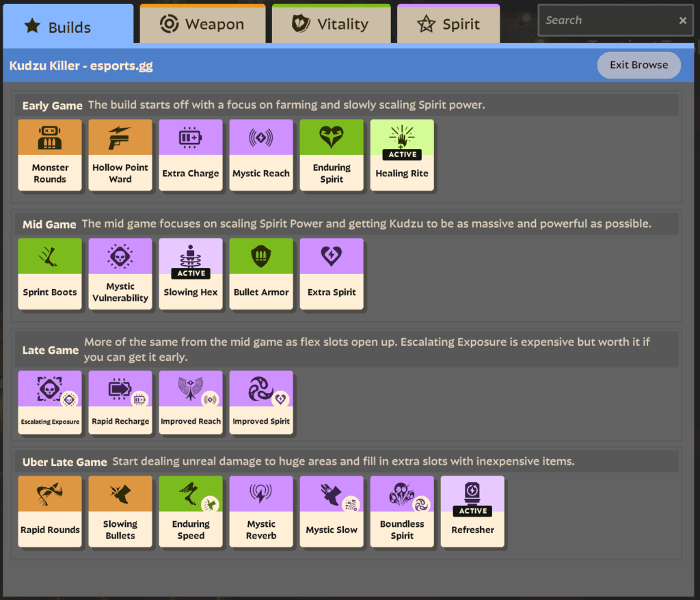Viewport: 700px width, 600px height.
Task: Select the Rapid Recharge item
Action: [x=120, y=402]
